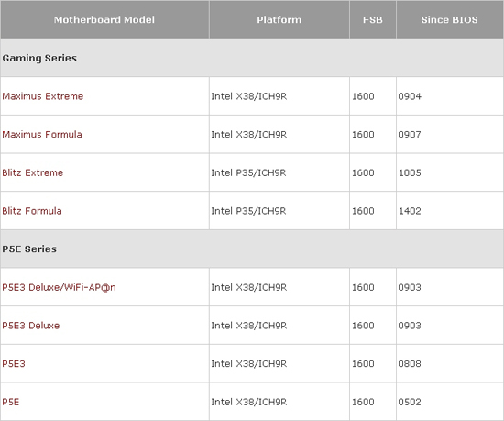Click the Motherboard Model column header
Viewport: 504px width, 421px height.
tap(104, 19)
